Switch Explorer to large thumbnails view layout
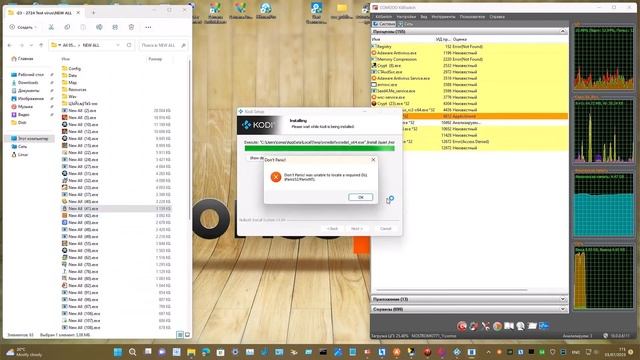 pyautogui.click(x=187, y=335)
